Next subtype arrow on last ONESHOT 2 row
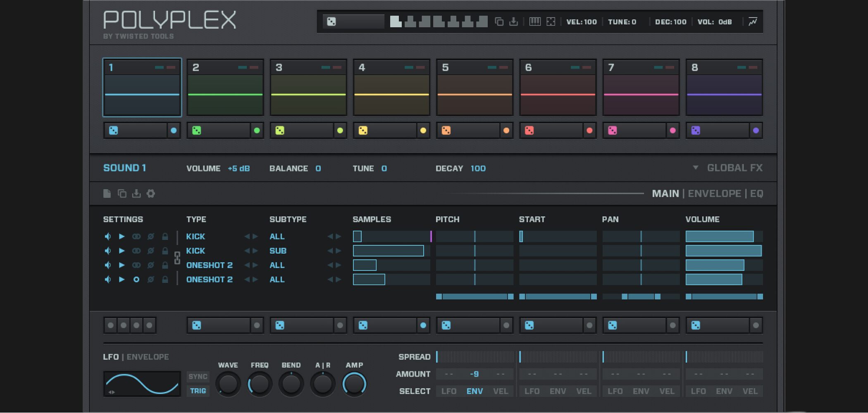The width and height of the screenshot is (868, 413). point(338,280)
